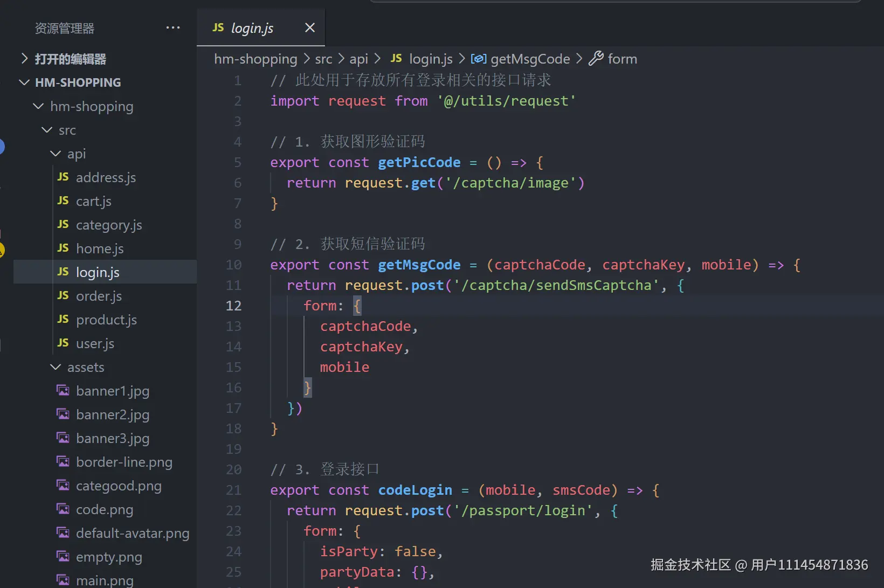Click the getPicCode function name in code
This screenshot has width=884, height=588.
pos(419,162)
